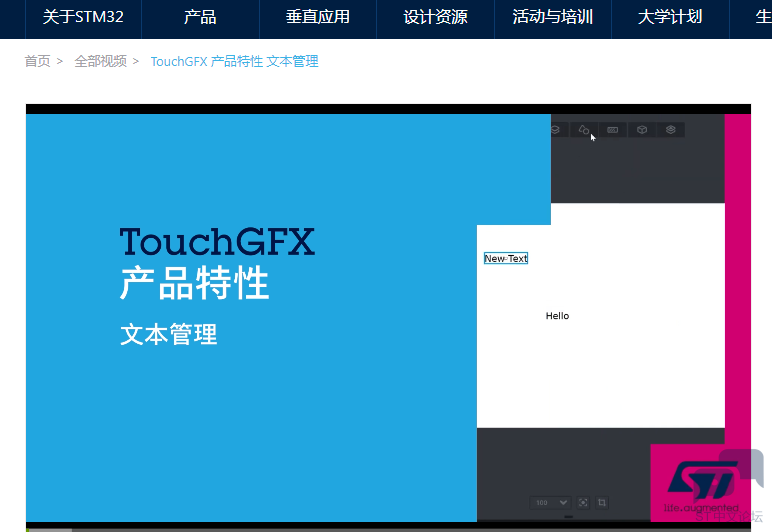The height and width of the screenshot is (532, 772).
Task: Open the floating chat bubble icon
Action: pos(741,469)
